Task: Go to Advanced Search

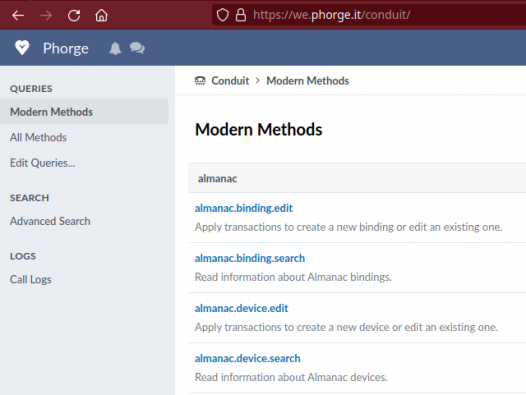Action: (50, 221)
